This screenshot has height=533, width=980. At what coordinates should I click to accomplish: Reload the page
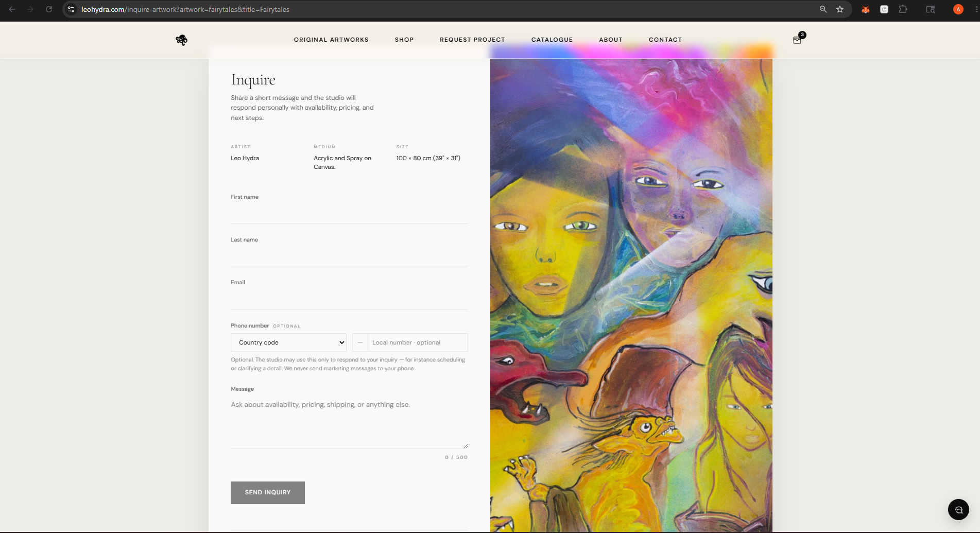pos(49,9)
